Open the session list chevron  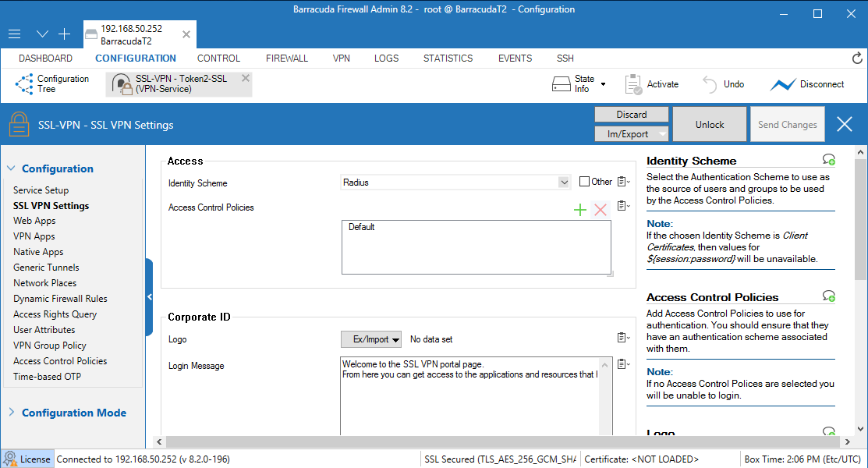[x=42, y=34]
